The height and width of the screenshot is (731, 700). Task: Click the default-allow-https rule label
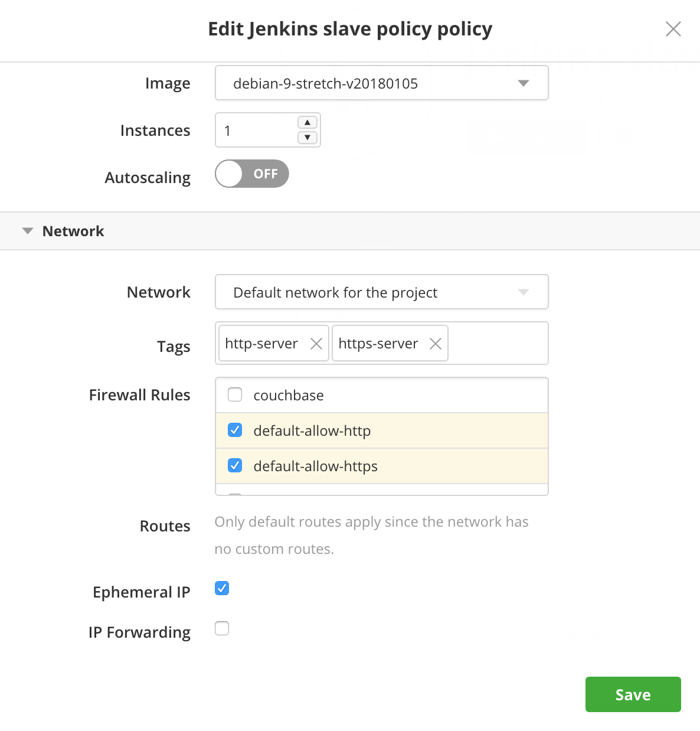click(x=316, y=466)
